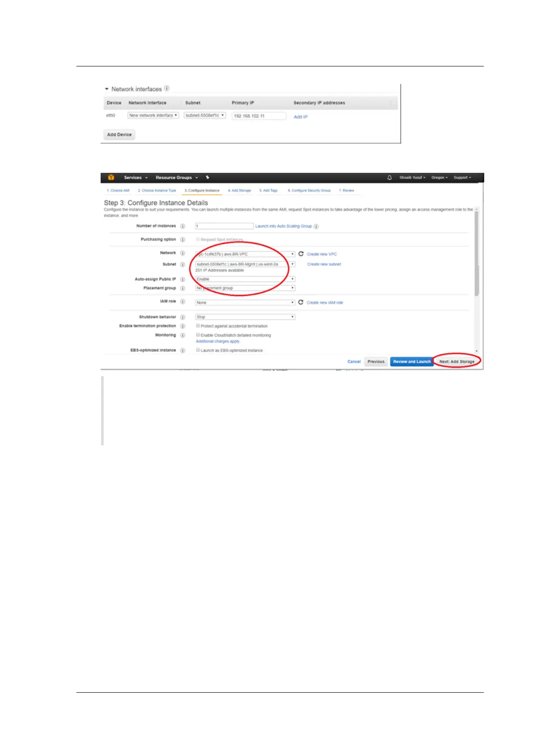The image size is (535, 756).
Task: Open the Services menu
Action: click(x=136, y=177)
